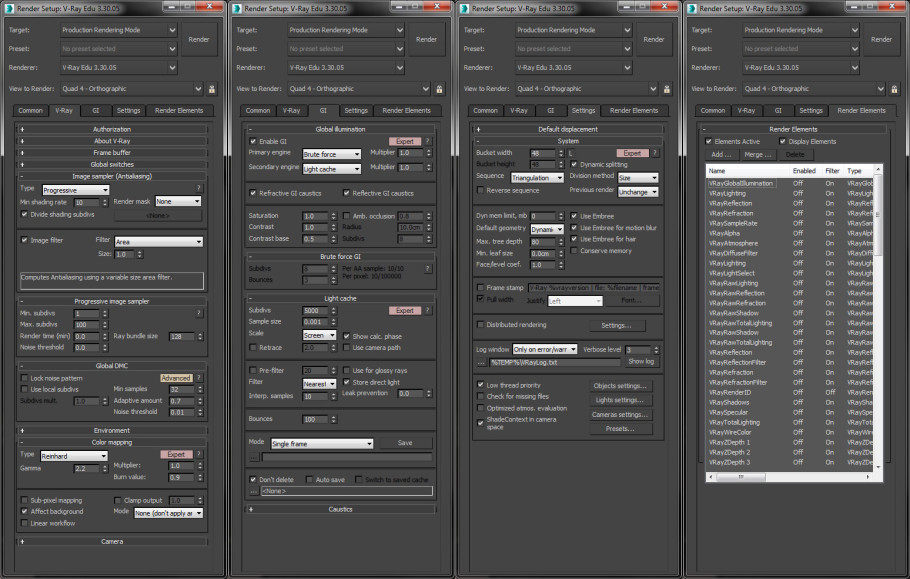
Task: Browse for the light cache file path
Action: pos(253,457)
